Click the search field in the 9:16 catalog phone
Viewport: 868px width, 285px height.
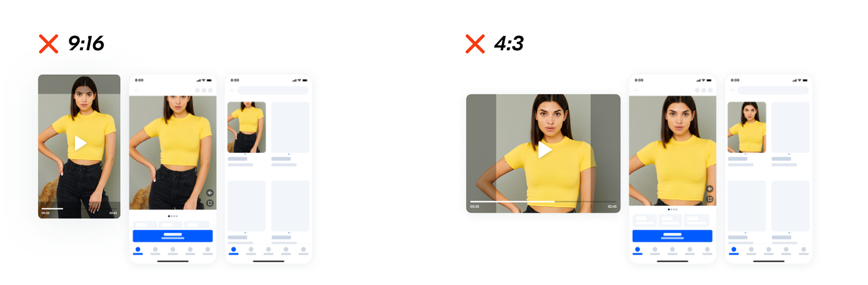273,90
